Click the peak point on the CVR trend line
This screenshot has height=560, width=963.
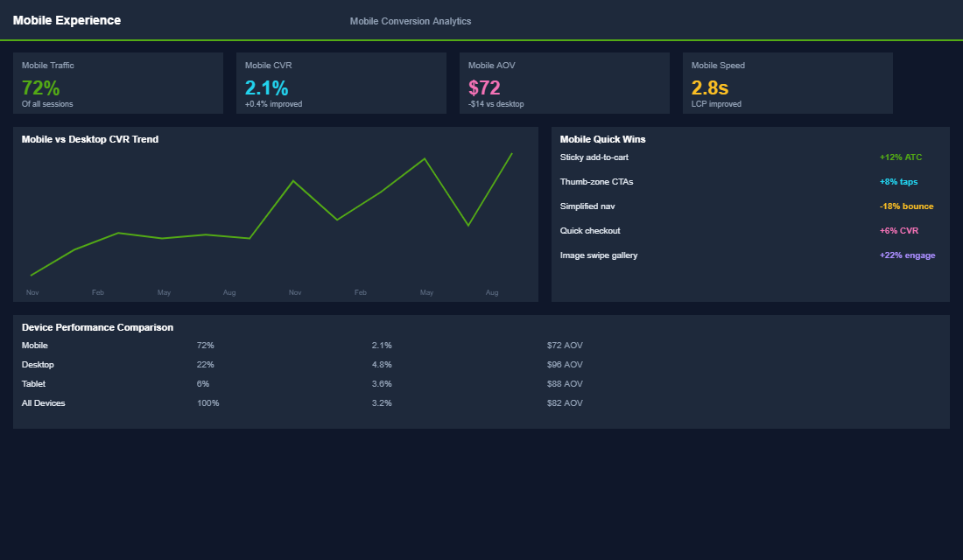[510, 154]
